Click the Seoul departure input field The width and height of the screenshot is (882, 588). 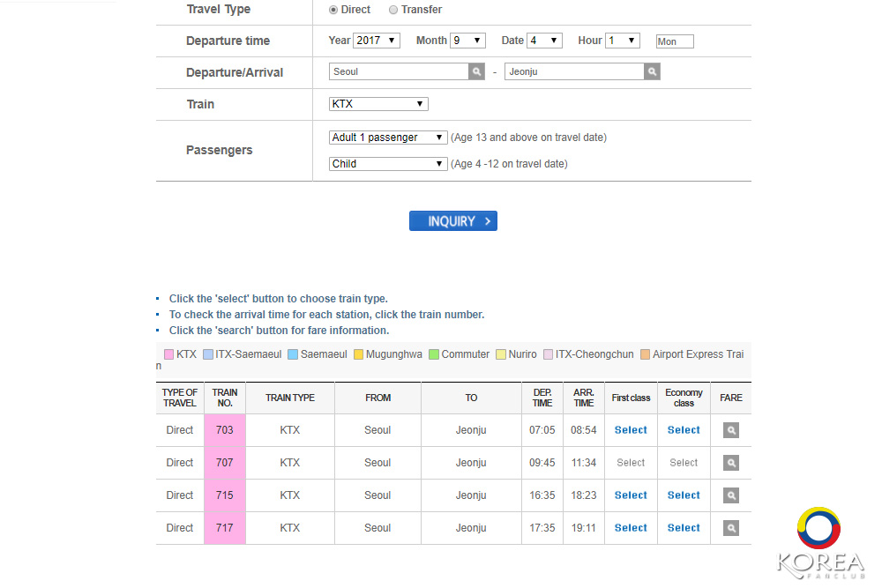pos(399,72)
